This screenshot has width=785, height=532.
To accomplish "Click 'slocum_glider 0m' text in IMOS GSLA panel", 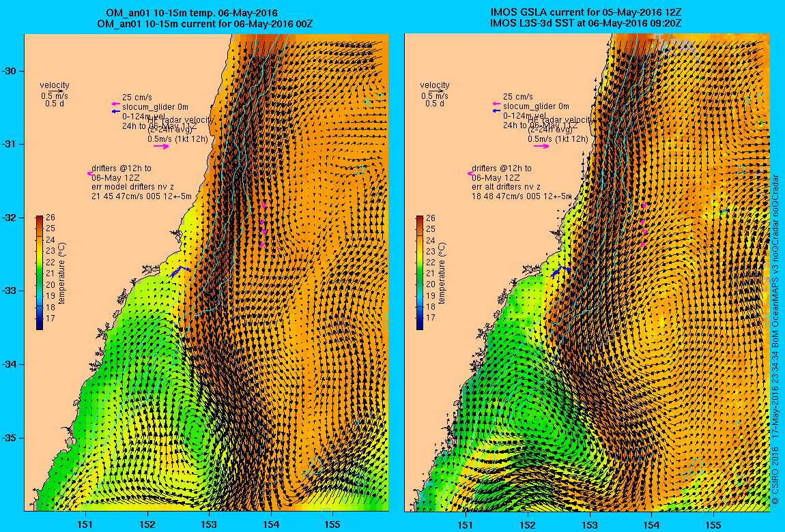I will (x=536, y=106).
